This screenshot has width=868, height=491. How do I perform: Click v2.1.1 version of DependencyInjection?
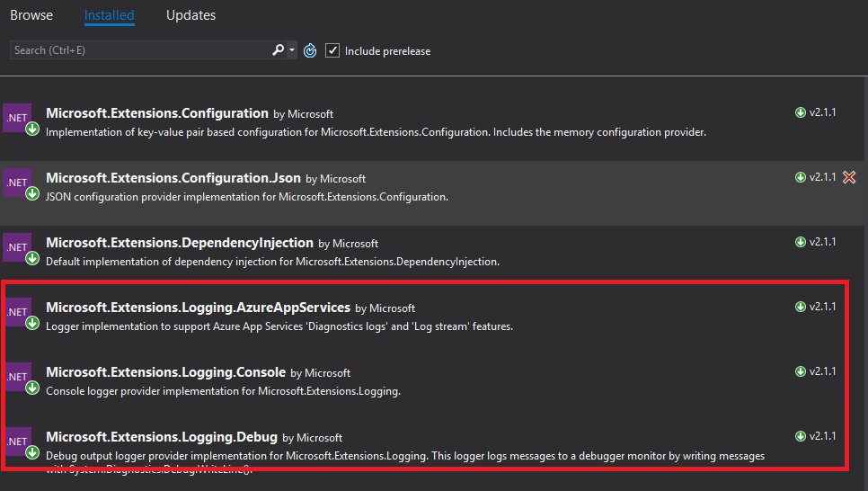tap(822, 242)
